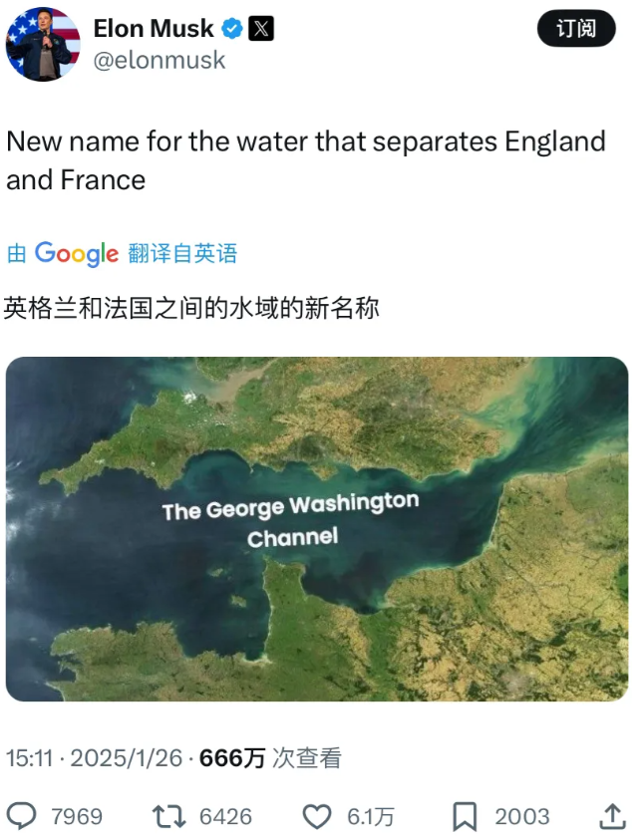Viewport: 632px width, 840px height.
Task: Open the George Washington Channel map image
Action: click(x=317, y=529)
